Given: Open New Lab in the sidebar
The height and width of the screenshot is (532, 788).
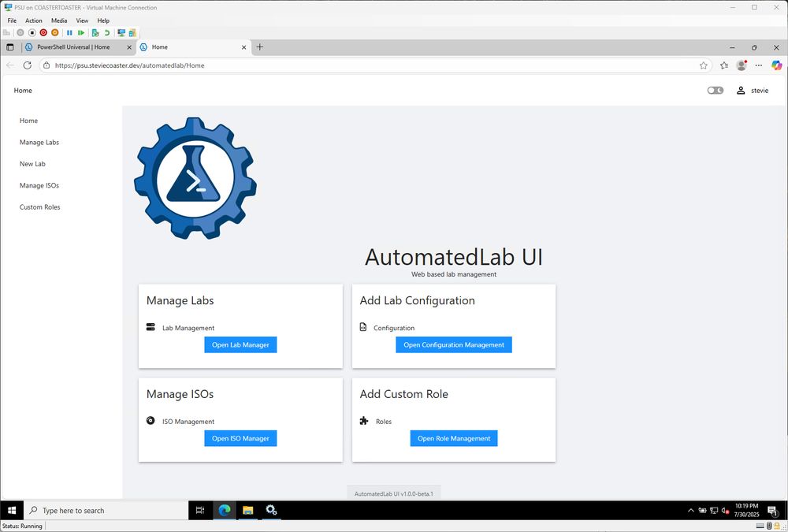Looking at the screenshot, I should click(x=32, y=164).
